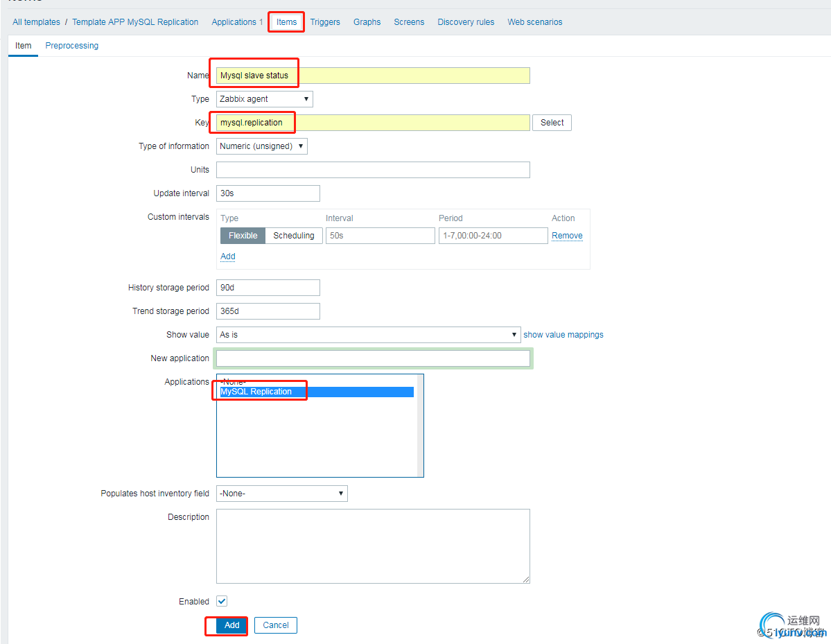Edit the Key field mysql.replication
The height and width of the screenshot is (644, 831).
pos(373,123)
